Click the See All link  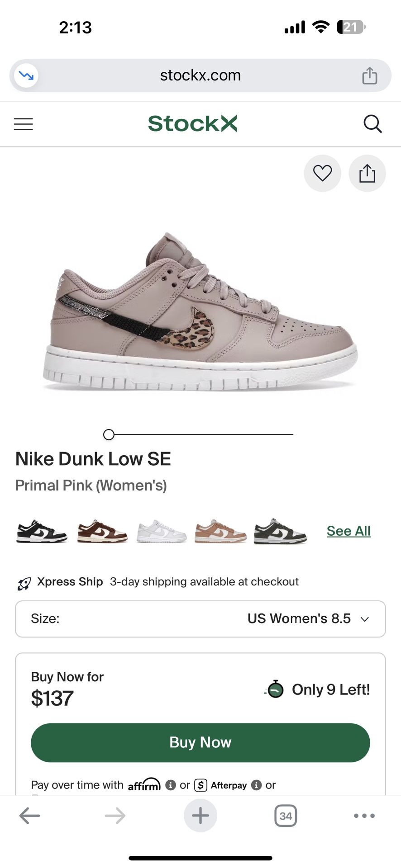click(x=348, y=531)
